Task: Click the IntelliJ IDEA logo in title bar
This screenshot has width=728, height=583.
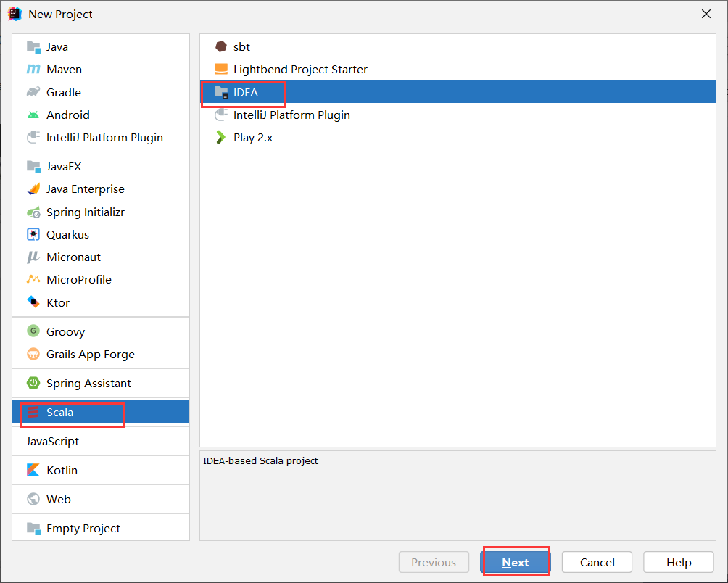Action: 15,14
